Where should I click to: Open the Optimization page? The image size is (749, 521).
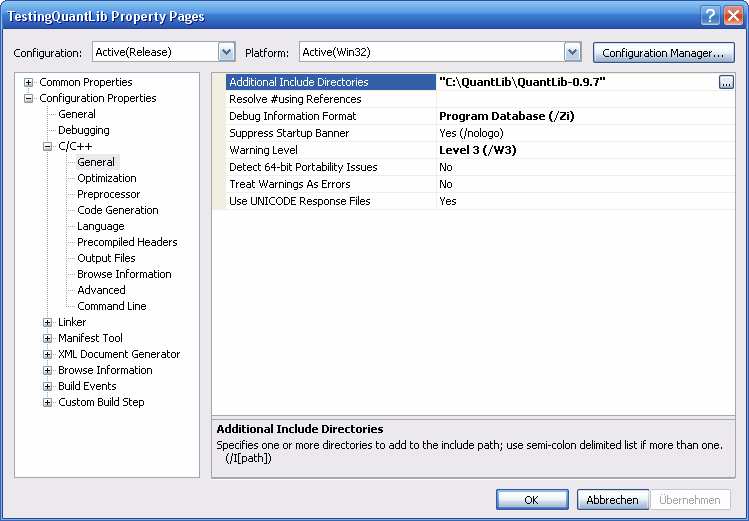click(x=107, y=178)
